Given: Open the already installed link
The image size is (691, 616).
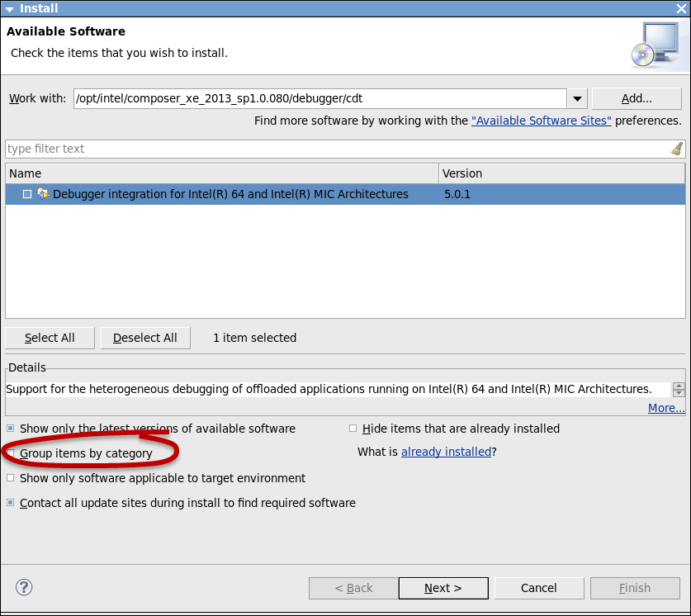Looking at the screenshot, I should pos(446,452).
